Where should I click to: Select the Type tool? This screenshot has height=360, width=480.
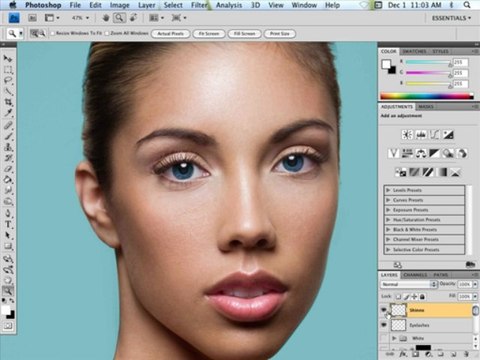[8, 224]
